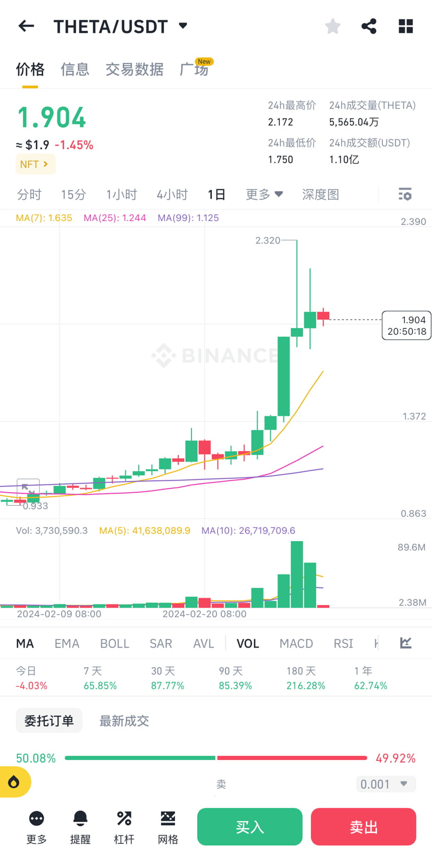The height and width of the screenshot is (868, 432).
Task: Tap the buy/sell ratio depth bar
Action: (216, 758)
